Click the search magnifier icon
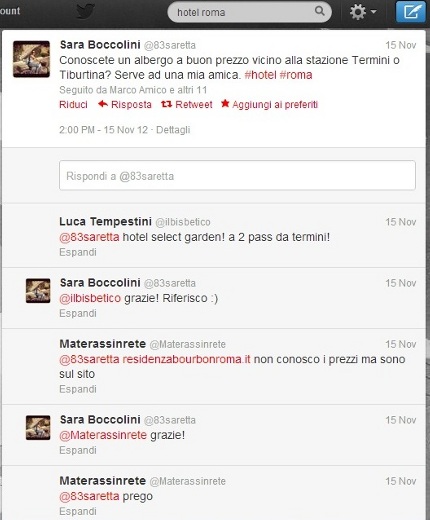This screenshot has height=520, width=430. [319, 11]
